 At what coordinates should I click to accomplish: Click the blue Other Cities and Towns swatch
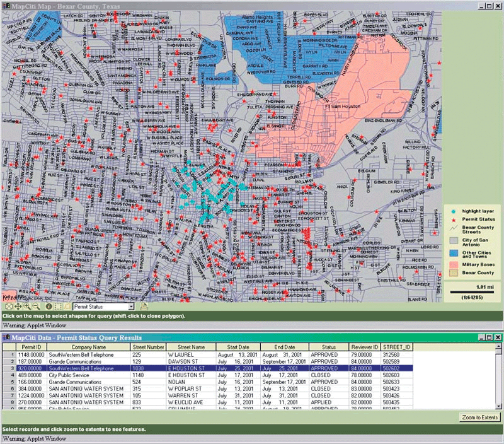click(454, 253)
